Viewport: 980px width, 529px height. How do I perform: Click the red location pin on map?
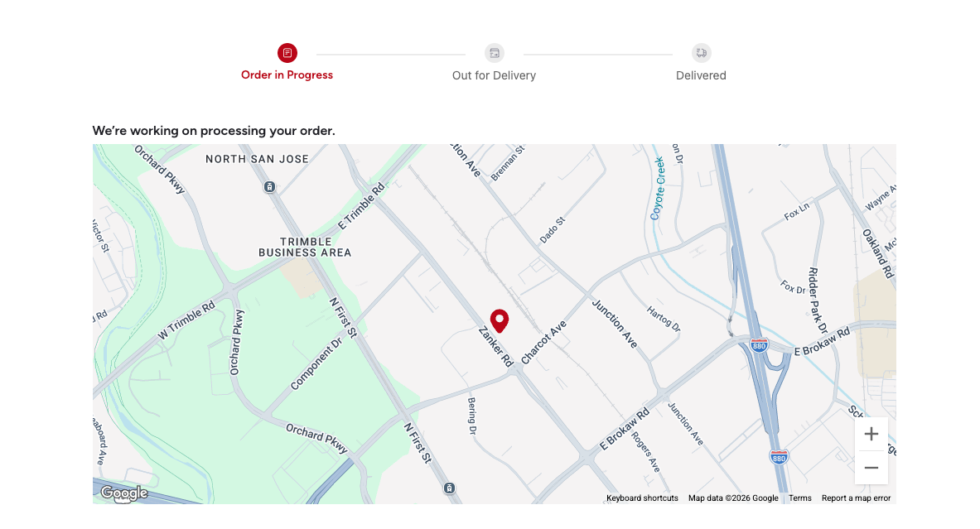pos(500,321)
